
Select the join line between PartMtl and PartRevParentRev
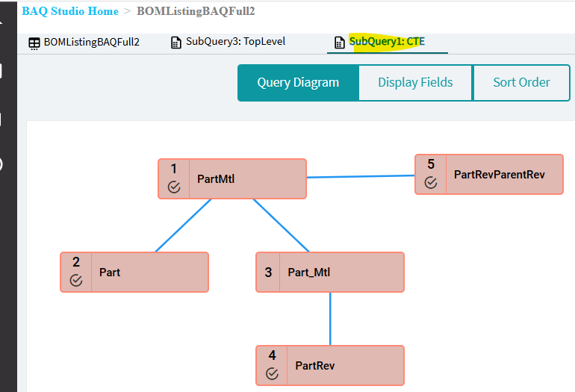pyautogui.click(x=361, y=176)
